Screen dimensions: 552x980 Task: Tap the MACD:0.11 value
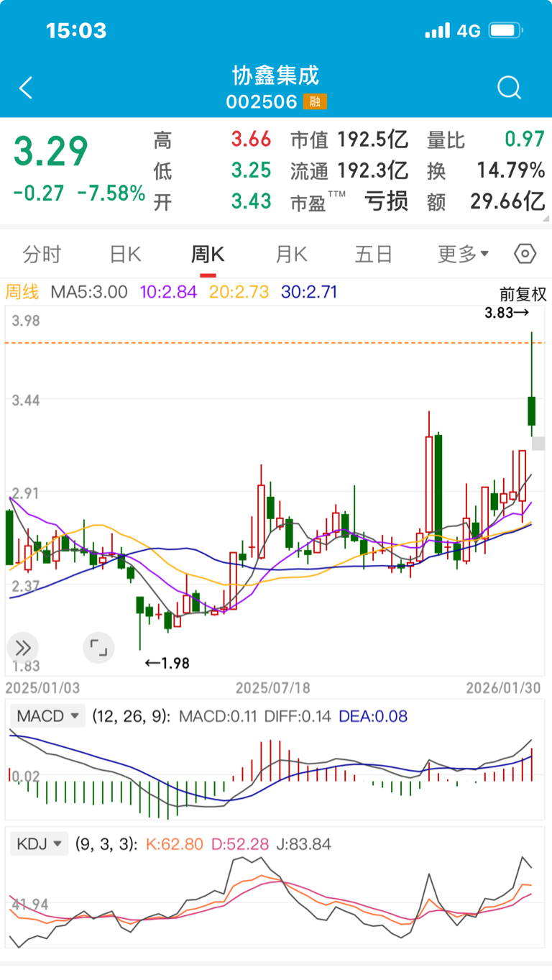(x=218, y=716)
